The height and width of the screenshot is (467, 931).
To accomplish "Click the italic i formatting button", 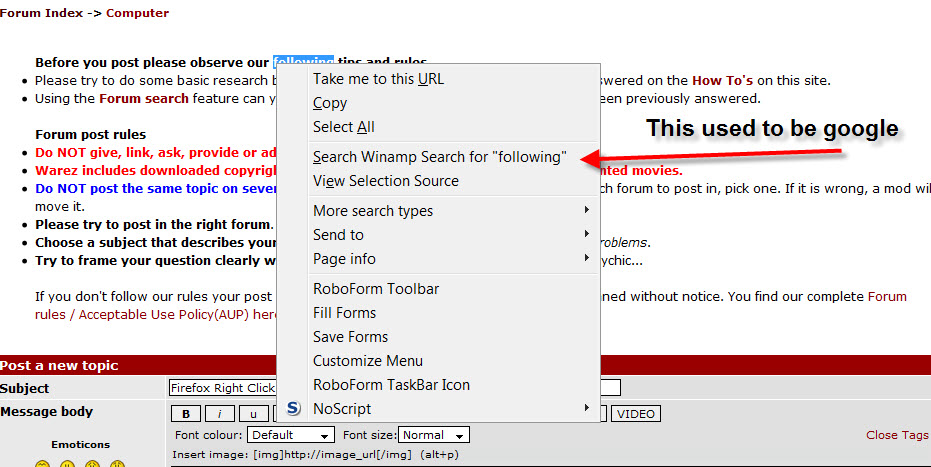I will coord(220,414).
